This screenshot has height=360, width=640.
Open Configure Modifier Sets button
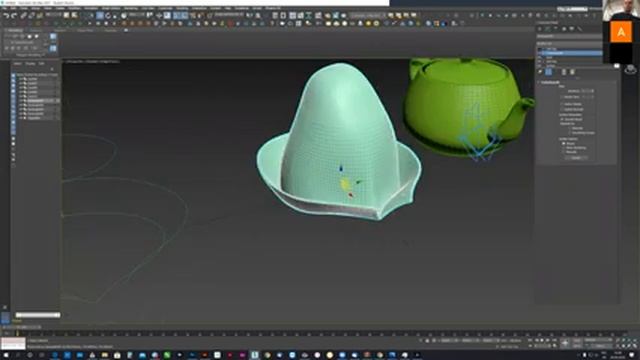coord(572,72)
